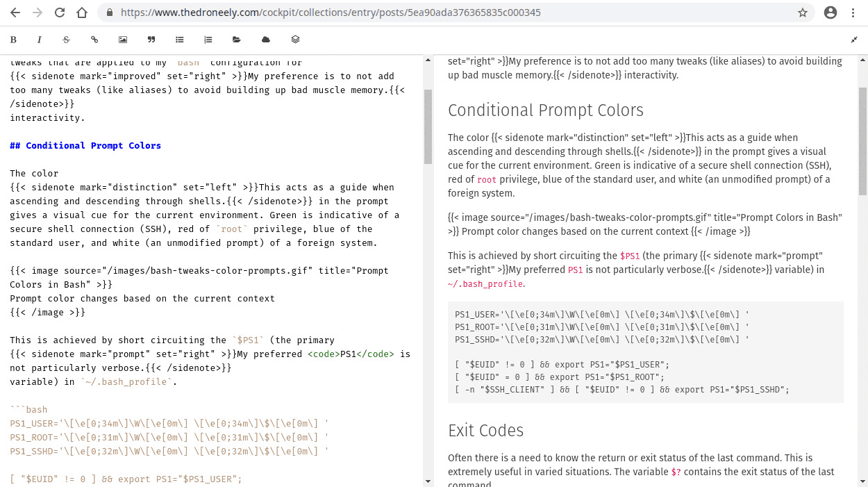This screenshot has height=487, width=868.
Task: Open the browser three-dot menu
Action: pos(854,13)
